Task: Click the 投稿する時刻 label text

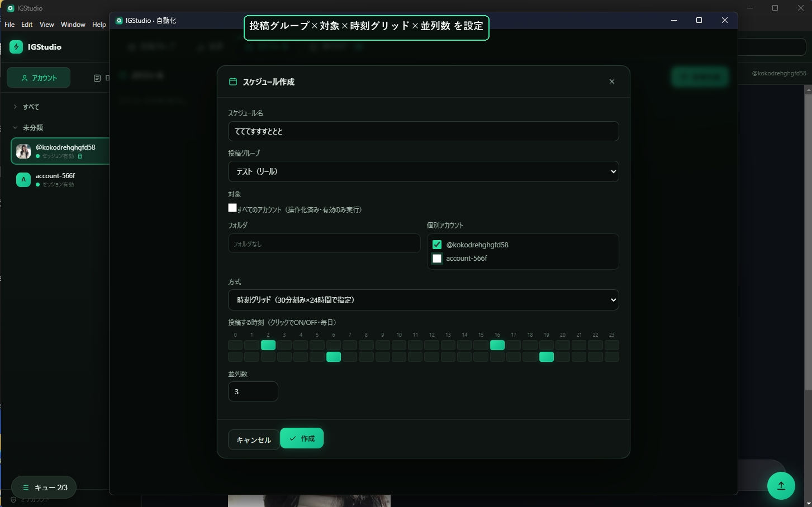Action: click(282, 322)
